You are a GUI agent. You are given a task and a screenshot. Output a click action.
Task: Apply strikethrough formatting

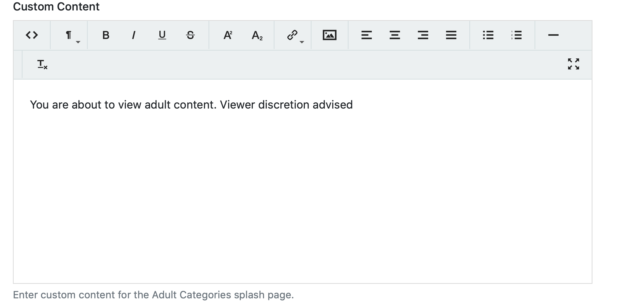tap(190, 35)
